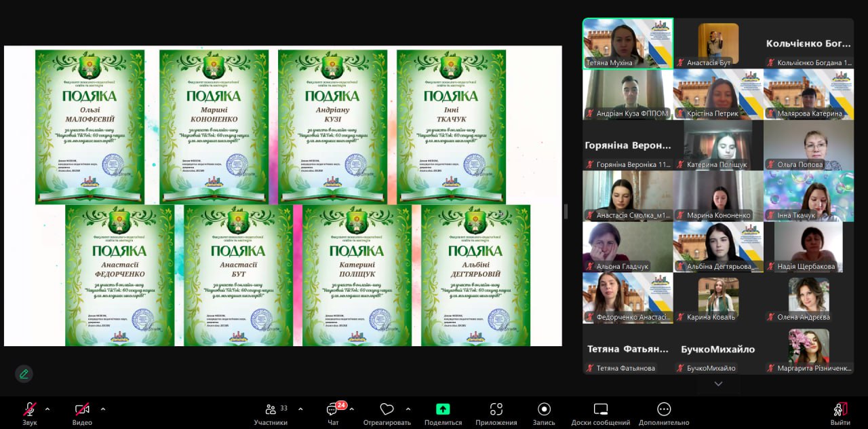Select Анастасія Бут video tile
Viewport: 868px width, 429px height.
click(x=718, y=43)
